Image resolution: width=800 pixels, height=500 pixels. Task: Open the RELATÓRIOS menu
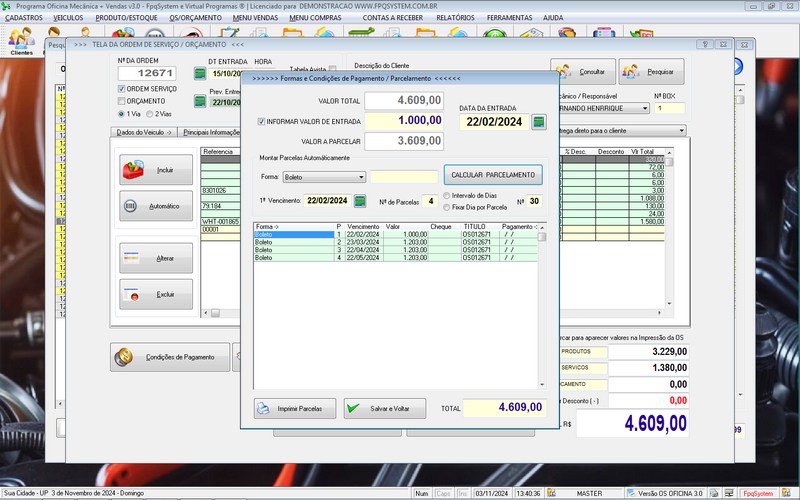tap(455, 18)
